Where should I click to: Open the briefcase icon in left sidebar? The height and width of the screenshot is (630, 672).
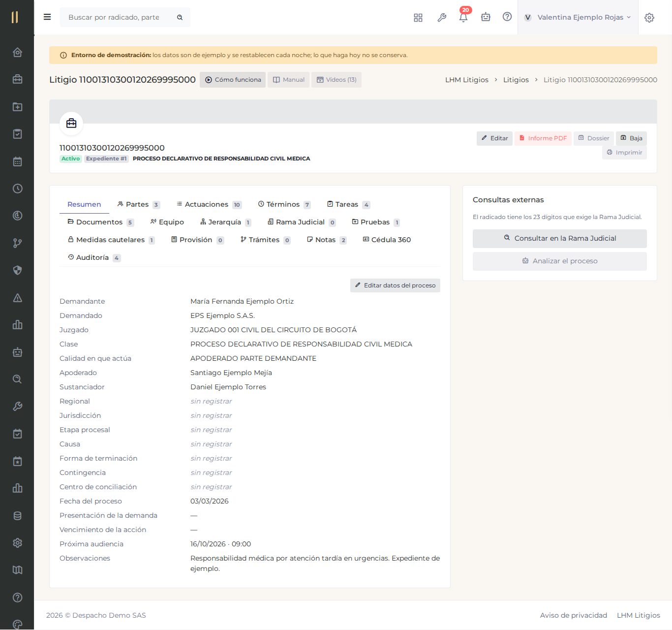(17, 79)
